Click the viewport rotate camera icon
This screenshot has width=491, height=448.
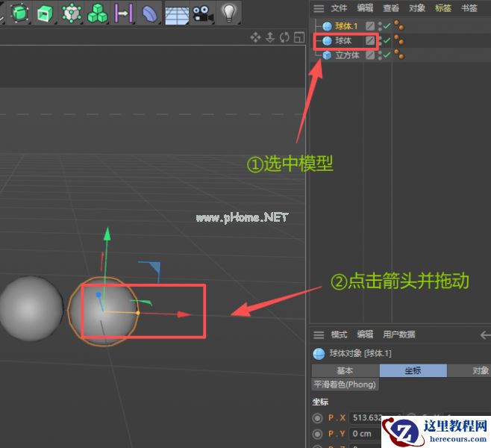point(284,37)
